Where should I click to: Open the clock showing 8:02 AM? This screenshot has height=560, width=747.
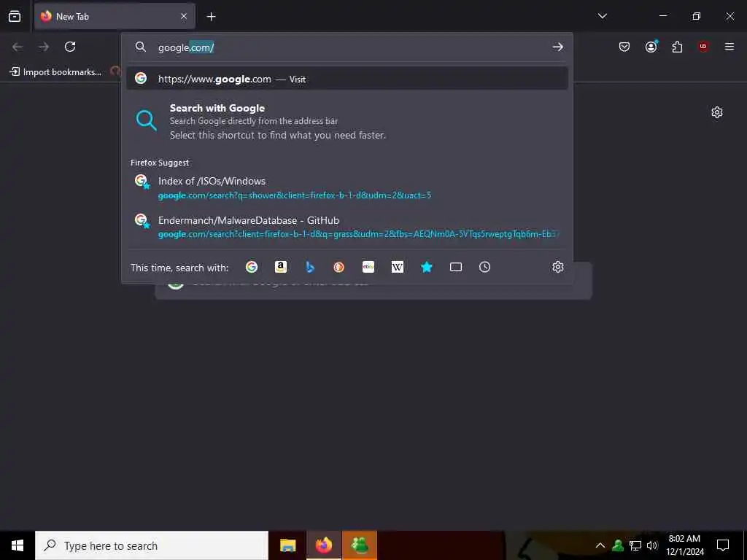pos(684,545)
